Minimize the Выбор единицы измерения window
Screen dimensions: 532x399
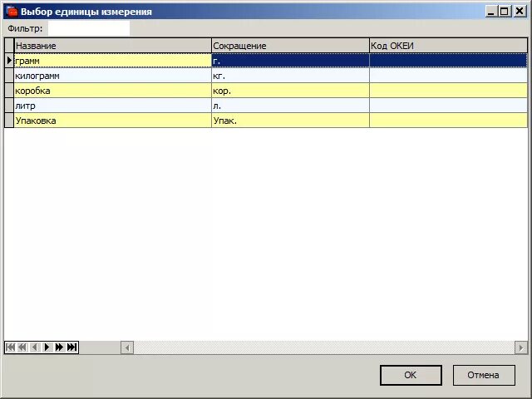pos(491,12)
